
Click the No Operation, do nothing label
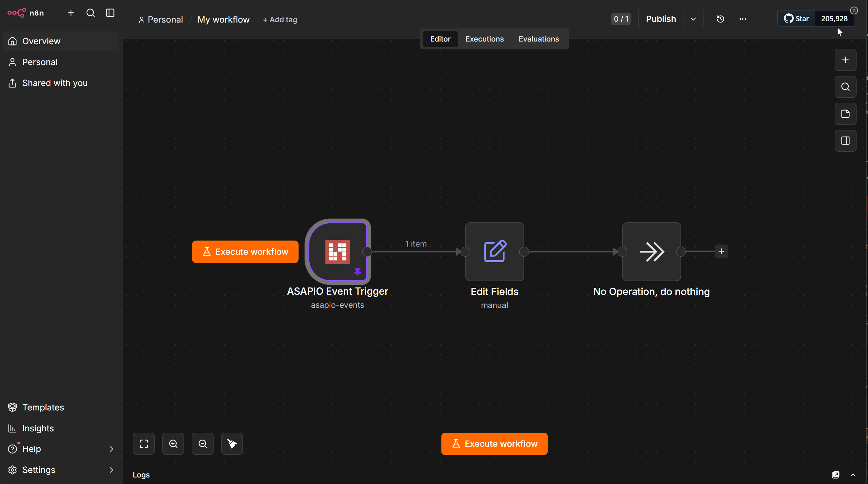[651, 291]
